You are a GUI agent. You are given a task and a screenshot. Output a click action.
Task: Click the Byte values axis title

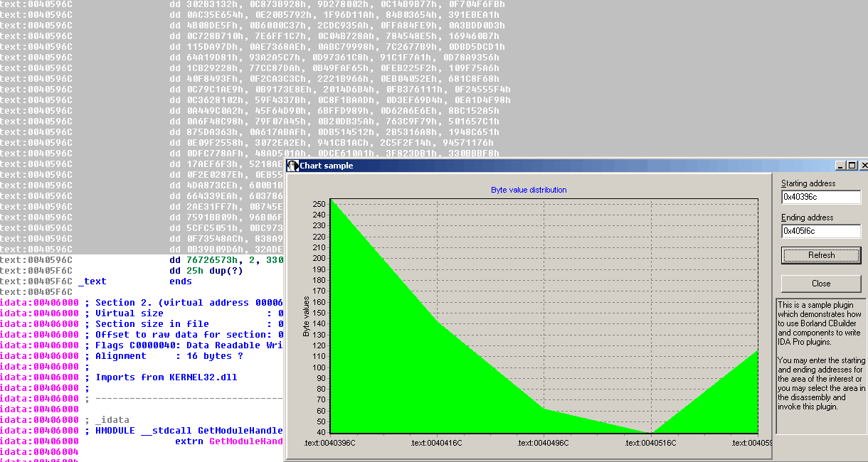[307, 317]
